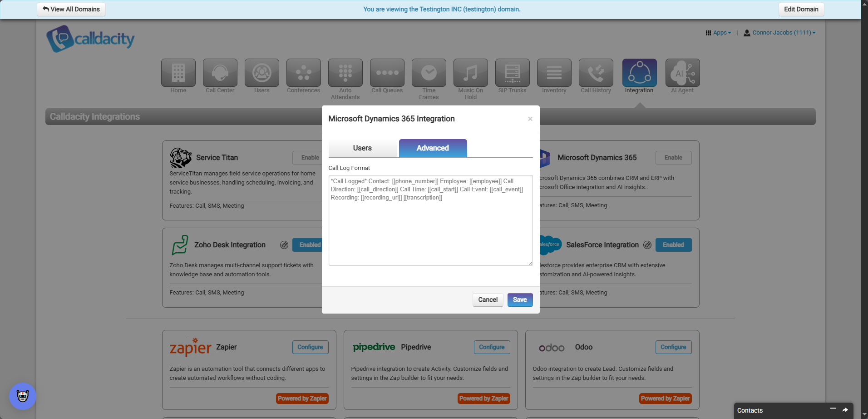868x419 pixels.
Task: Click inside Call Log Format textarea
Action: [430, 227]
